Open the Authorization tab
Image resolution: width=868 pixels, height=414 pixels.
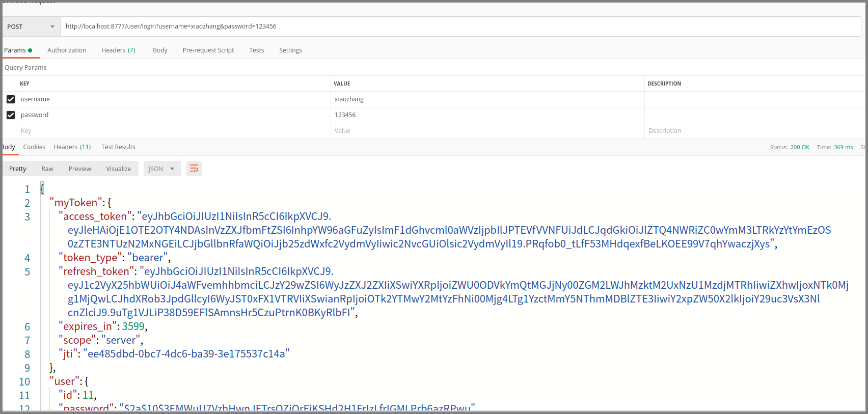[67, 50]
